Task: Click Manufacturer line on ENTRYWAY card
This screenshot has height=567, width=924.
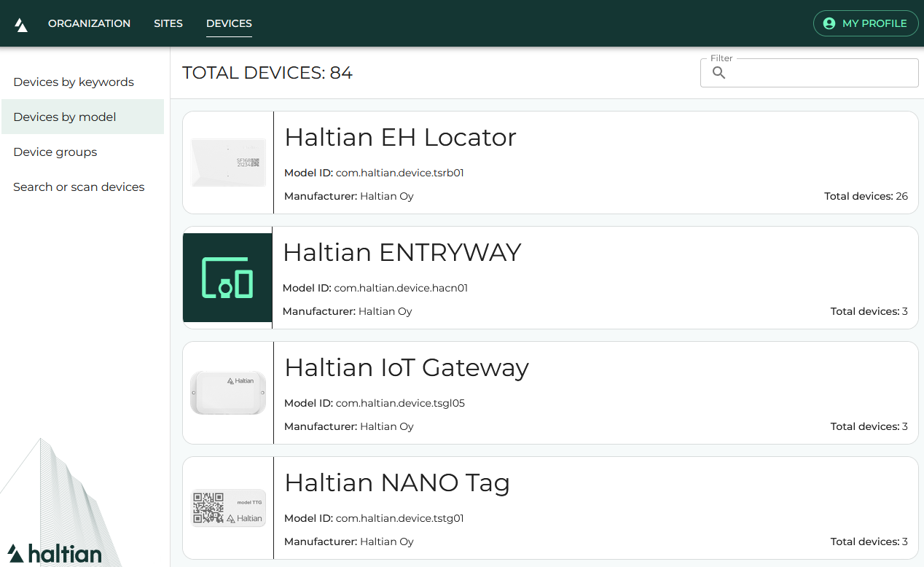Action: coord(348,311)
